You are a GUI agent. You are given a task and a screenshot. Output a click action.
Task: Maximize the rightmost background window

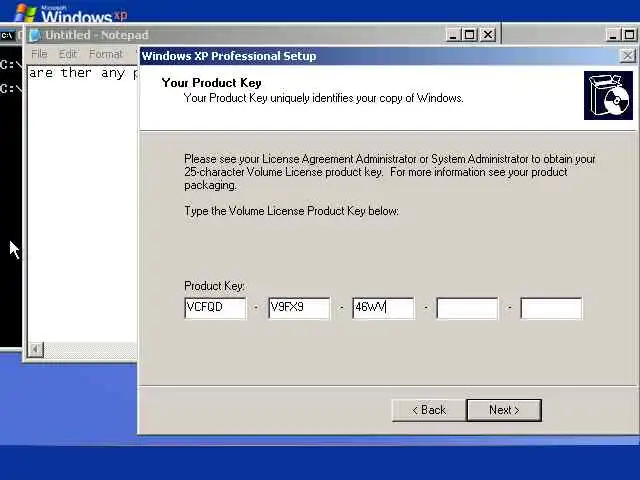click(630, 35)
